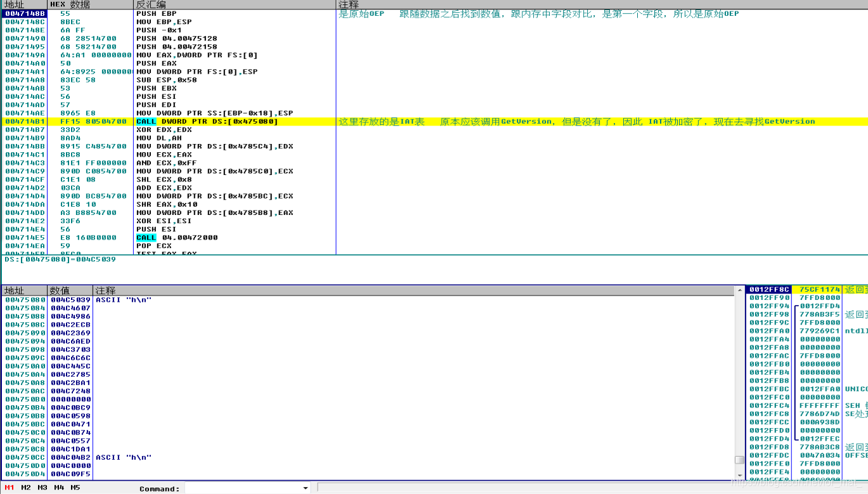Select the SHL ECX,0x8 instruction
This screenshot has width=868, height=494.
tap(164, 179)
